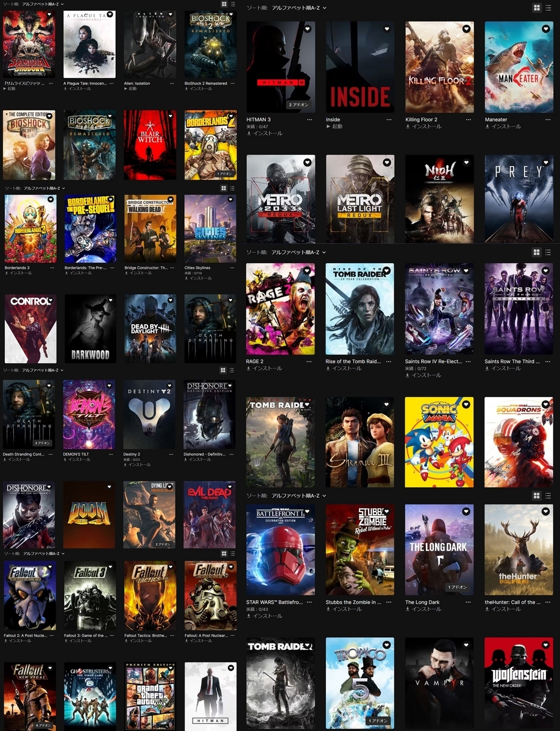
Task: Click the Saints Row The Third title text
Action: click(x=512, y=361)
